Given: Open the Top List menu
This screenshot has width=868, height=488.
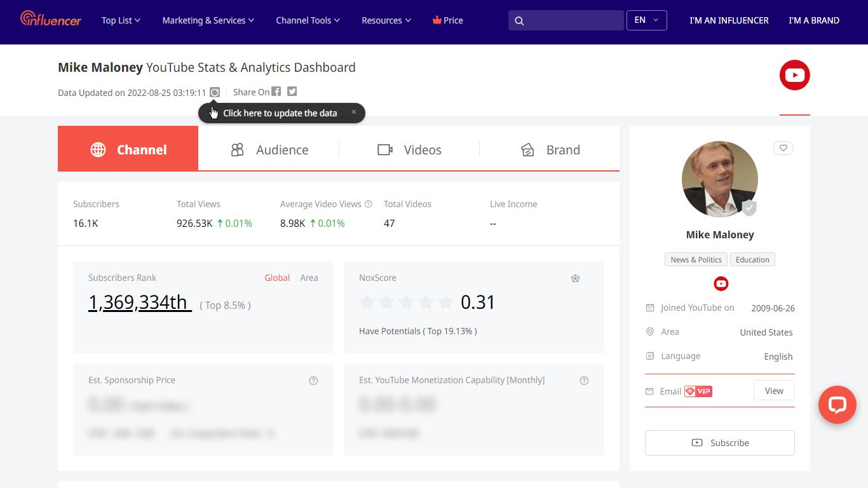Looking at the screenshot, I should [121, 20].
